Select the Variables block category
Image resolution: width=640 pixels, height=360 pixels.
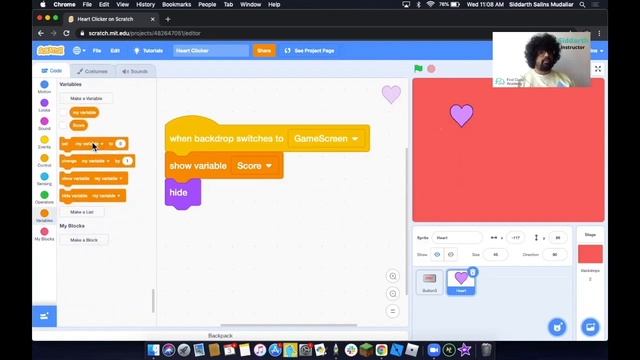pyautogui.click(x=44, y=216)
